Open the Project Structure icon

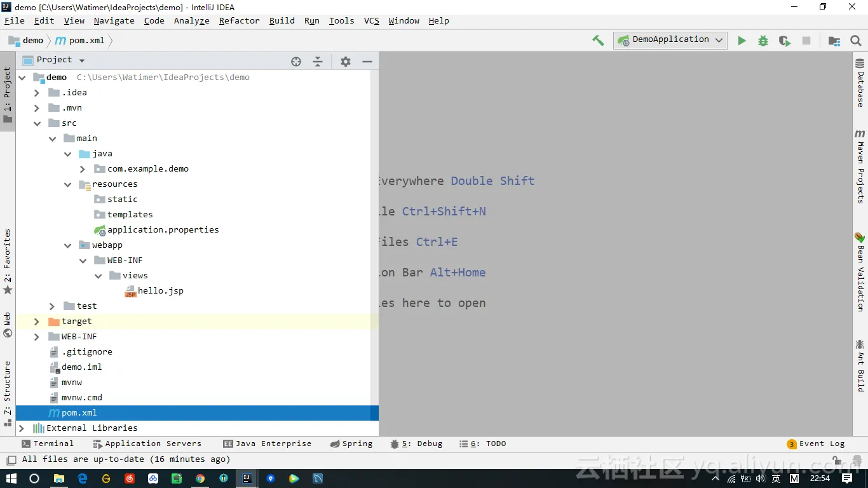coord(834,41)
